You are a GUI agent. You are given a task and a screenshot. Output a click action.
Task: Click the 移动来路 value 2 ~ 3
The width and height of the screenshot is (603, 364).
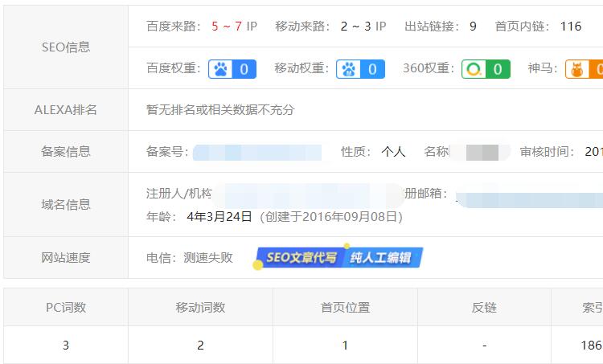click(355, 27)
